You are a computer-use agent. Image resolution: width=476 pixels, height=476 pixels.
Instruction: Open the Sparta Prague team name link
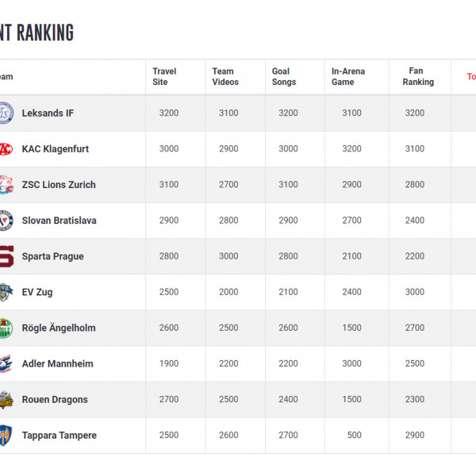[52, 256]
